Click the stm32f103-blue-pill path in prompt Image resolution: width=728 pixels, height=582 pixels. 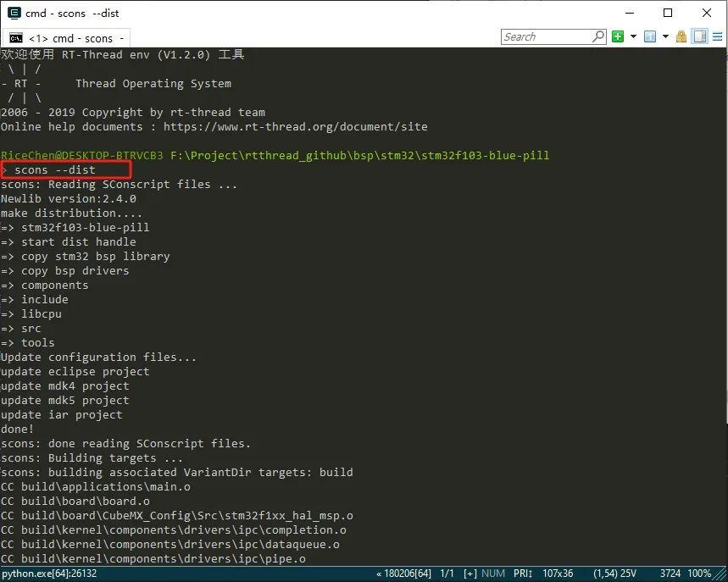point(485,156)
